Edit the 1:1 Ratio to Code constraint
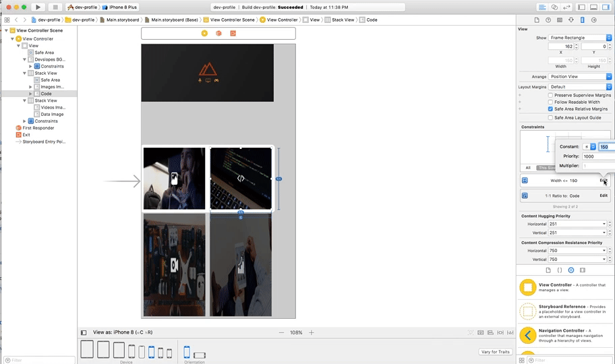The image size is (615, 364). coord(604,195)
